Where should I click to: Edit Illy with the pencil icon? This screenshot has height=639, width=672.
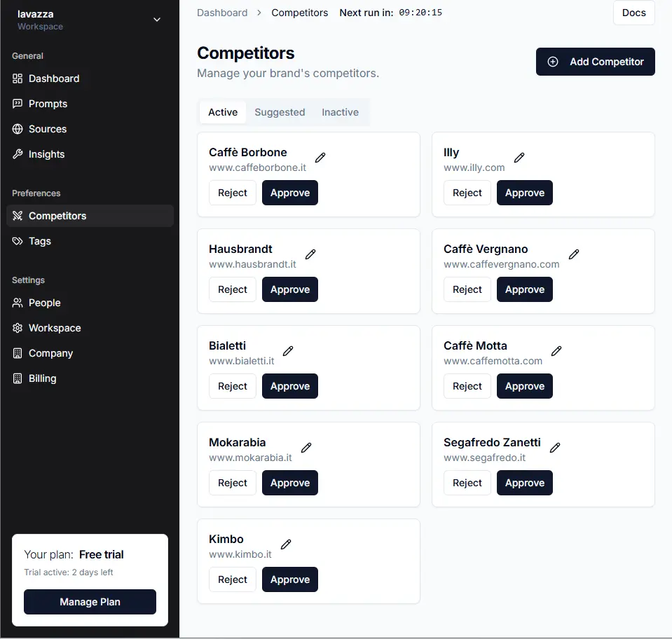point(519,158)
